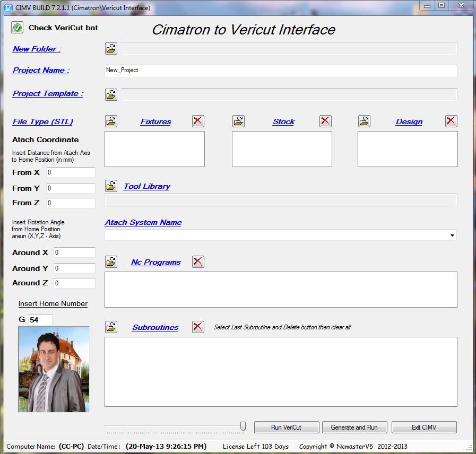Minimize the CIMV window
This screenshot has width=476, height=454.
click(427, 6)
